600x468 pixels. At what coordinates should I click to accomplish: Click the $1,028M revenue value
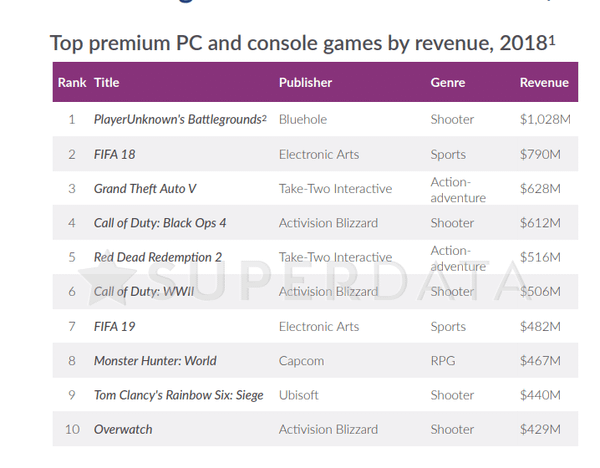545,119
